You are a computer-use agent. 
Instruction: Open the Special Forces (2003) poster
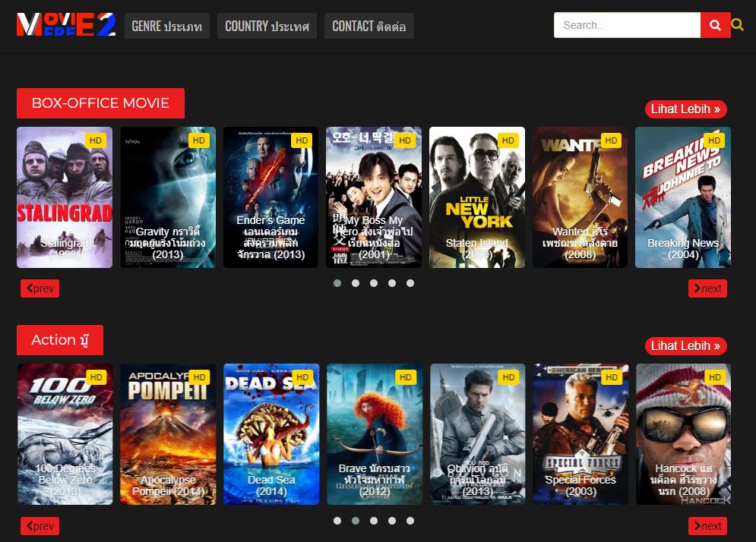pos(580,434)
